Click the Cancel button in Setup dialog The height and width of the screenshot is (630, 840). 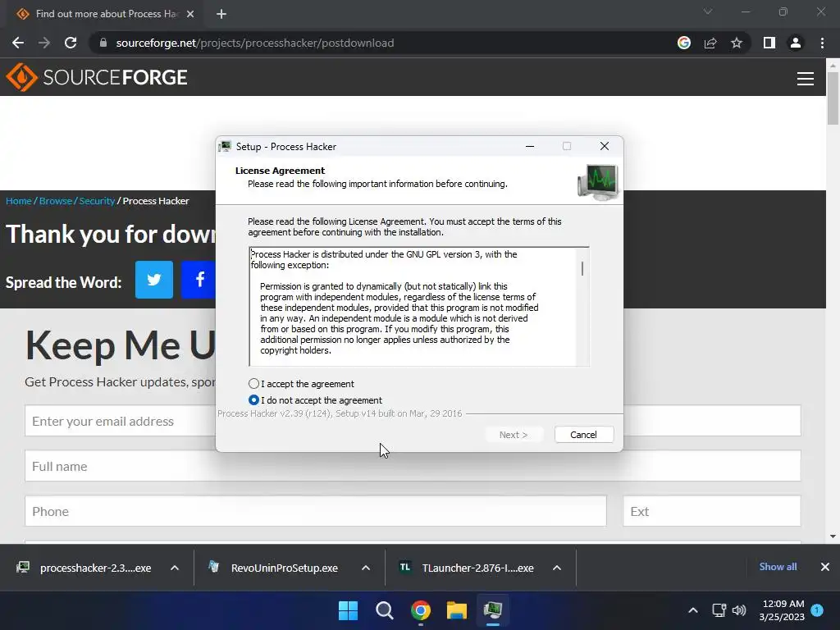pos(583,435)
